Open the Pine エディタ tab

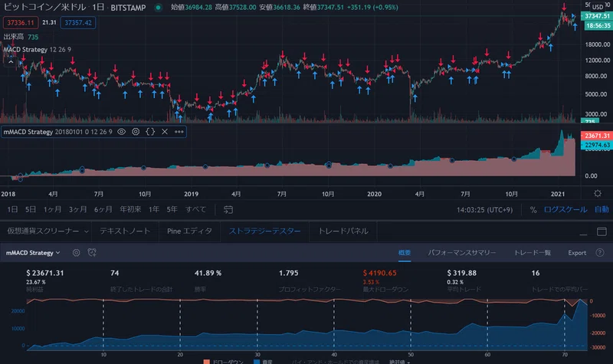coord(189,231)
